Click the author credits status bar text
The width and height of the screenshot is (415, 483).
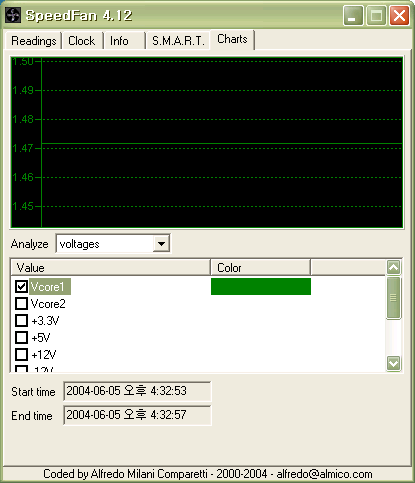click(x=207, y=474)
